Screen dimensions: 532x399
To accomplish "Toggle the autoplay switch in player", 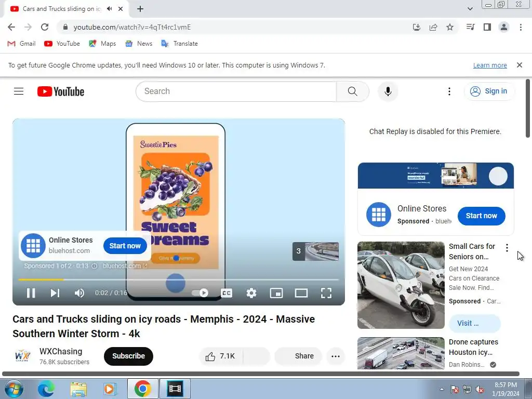I will (200, 293).
